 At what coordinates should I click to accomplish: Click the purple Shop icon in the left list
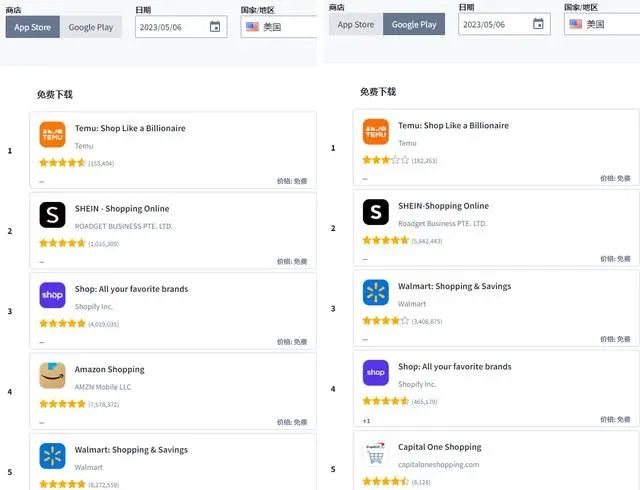click(52, 295)
